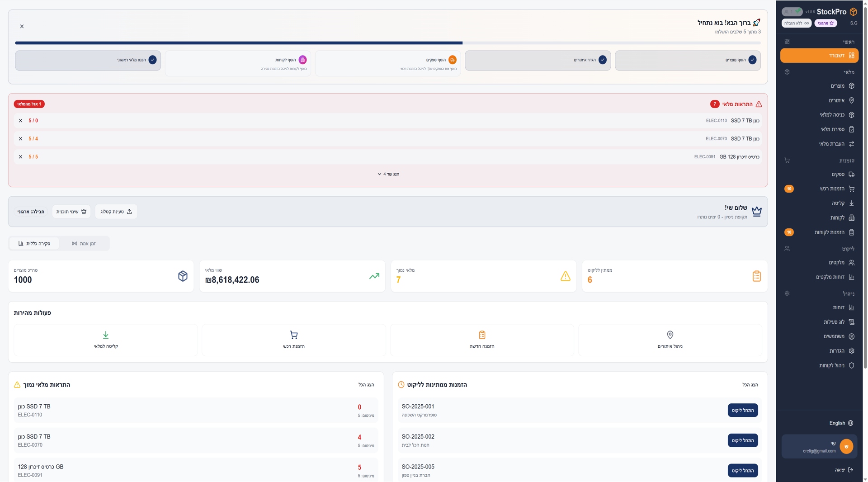
Task: Click the קליטה למלאי download icon
Action: [105, 335]
